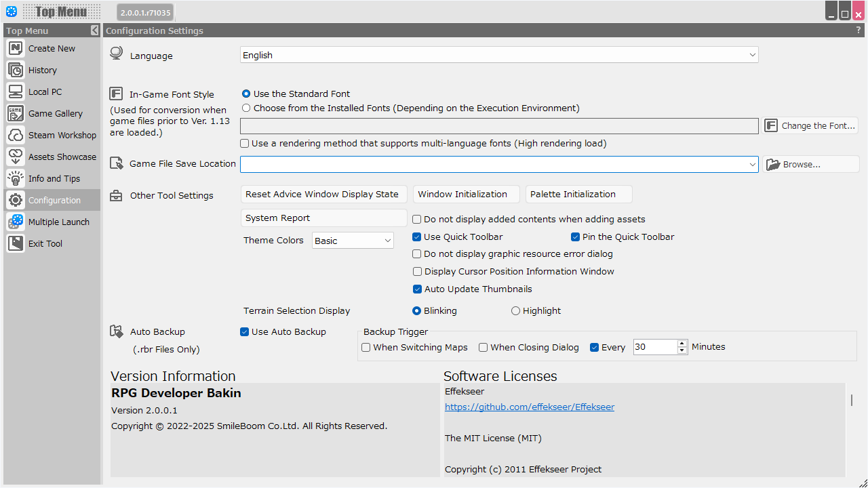Open the Language dropdown
Viewport: 868px width, 488px height.
pos(752,55)
